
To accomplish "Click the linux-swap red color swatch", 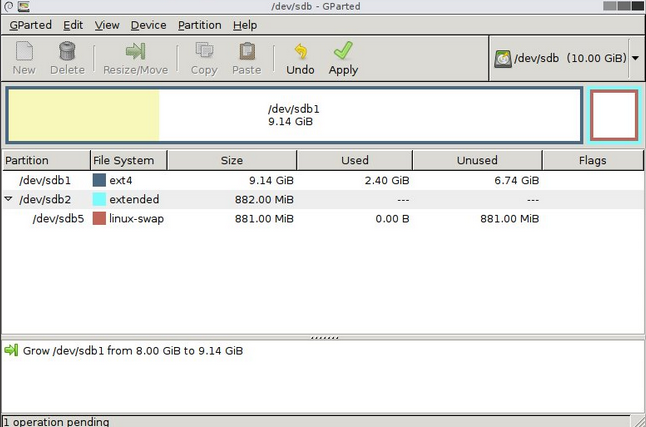I will [x=99, y=219].
